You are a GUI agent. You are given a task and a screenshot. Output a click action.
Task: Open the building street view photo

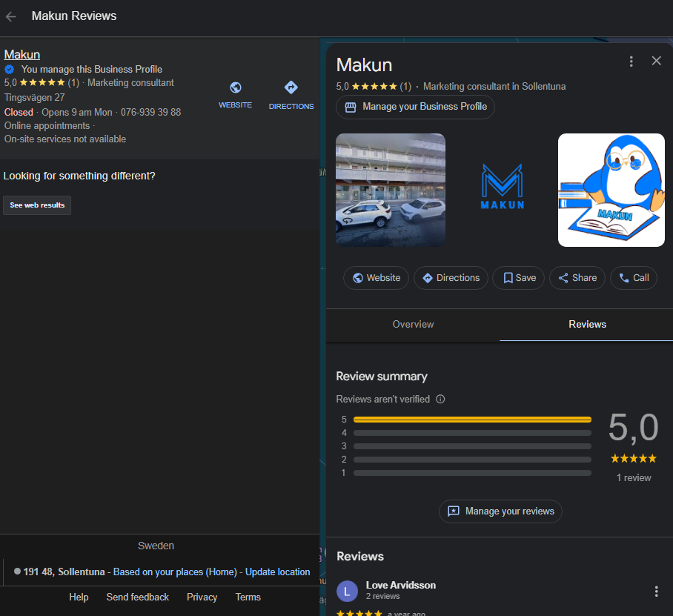pyautogui.click(x=390, y=191)
